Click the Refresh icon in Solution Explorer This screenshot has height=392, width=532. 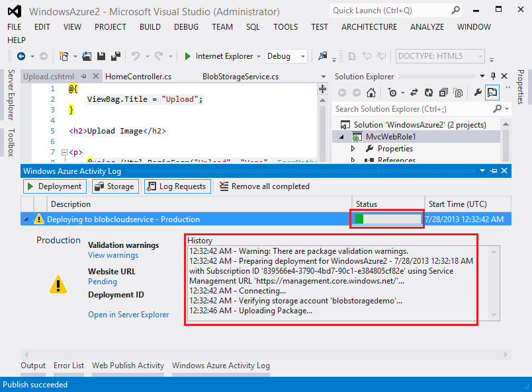click(429, 93)
